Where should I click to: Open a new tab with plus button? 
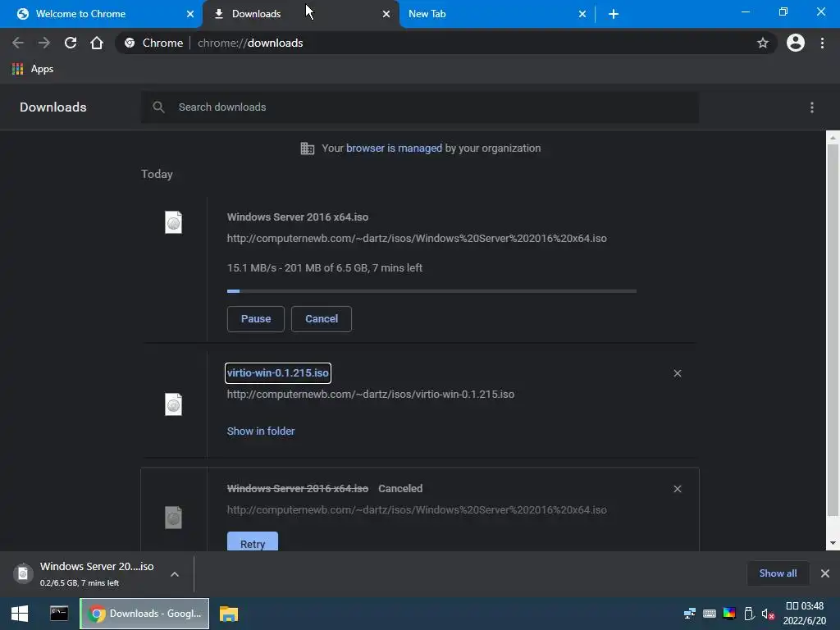pyautogui.click(x=614, y=14)
